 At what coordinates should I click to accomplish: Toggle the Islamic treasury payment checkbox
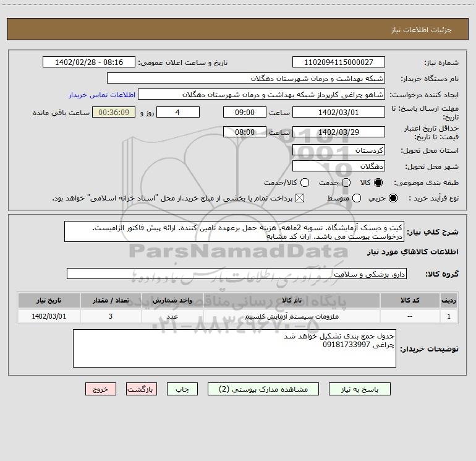(x=300, y=198)
